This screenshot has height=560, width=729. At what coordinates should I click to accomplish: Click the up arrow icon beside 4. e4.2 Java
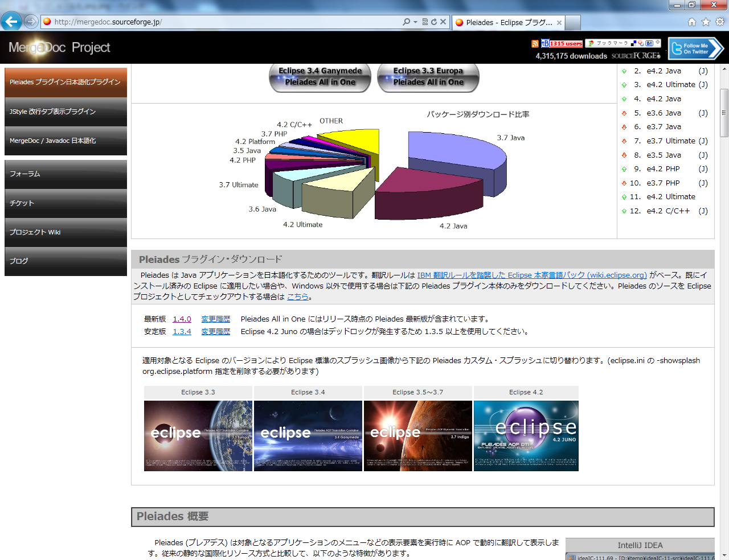[x=624, y=99]
